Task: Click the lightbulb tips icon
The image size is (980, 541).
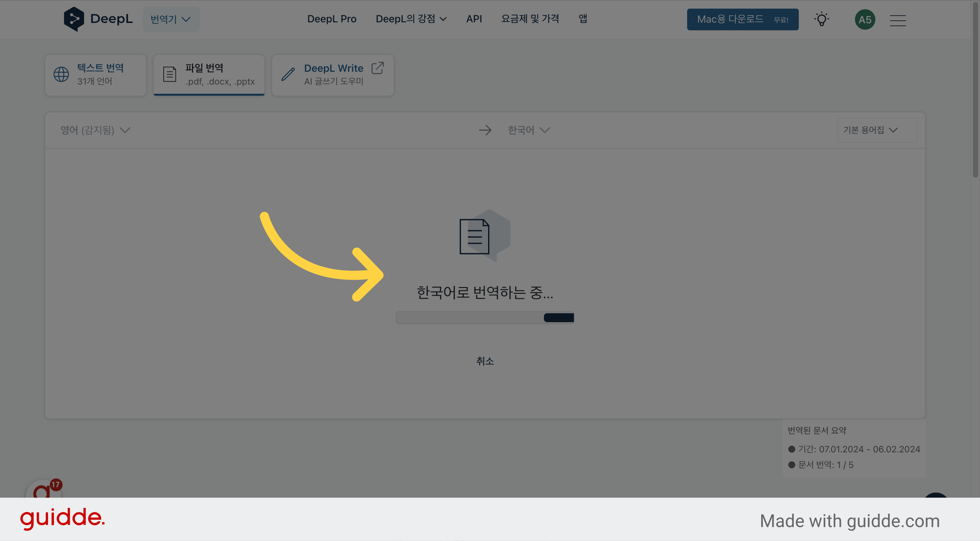Action: [822, 19]
